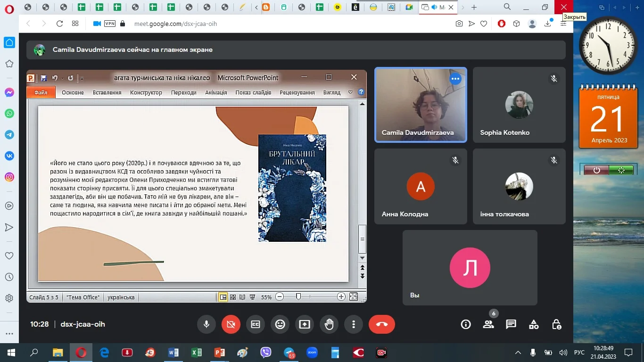644x362 pixels.
Task: Open Viber from the Windows taskbar
Action: click(x=265, y=352)
